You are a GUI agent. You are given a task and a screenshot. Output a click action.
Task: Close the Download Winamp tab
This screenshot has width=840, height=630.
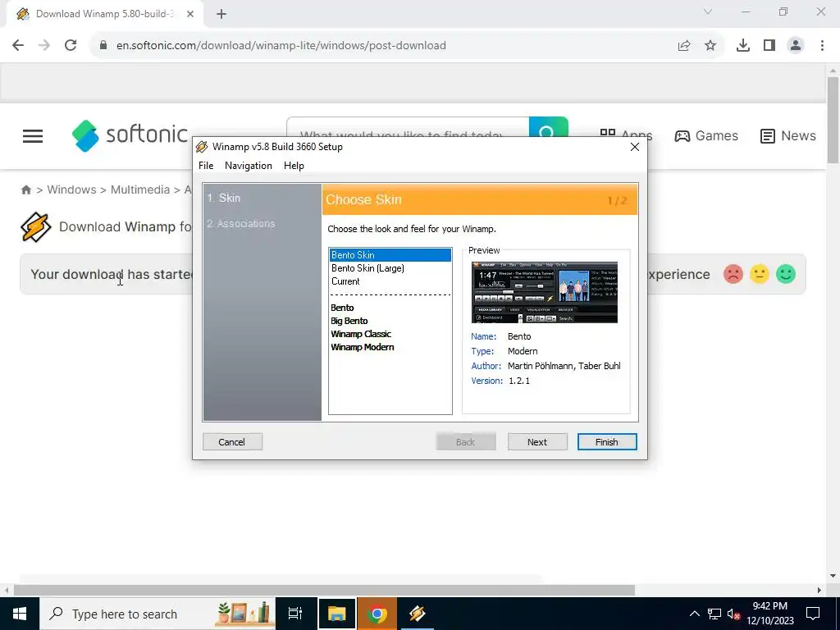pos(190,14)
